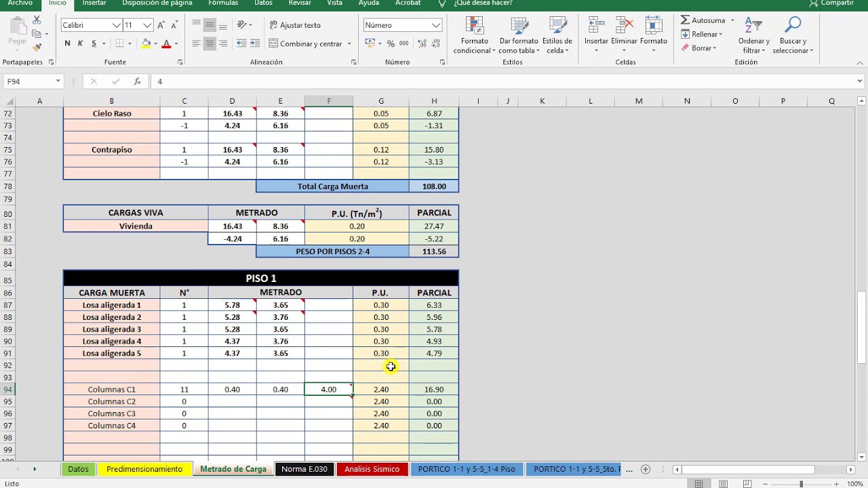Open the Norma E.030 sheet tab

tap(304, 469)
